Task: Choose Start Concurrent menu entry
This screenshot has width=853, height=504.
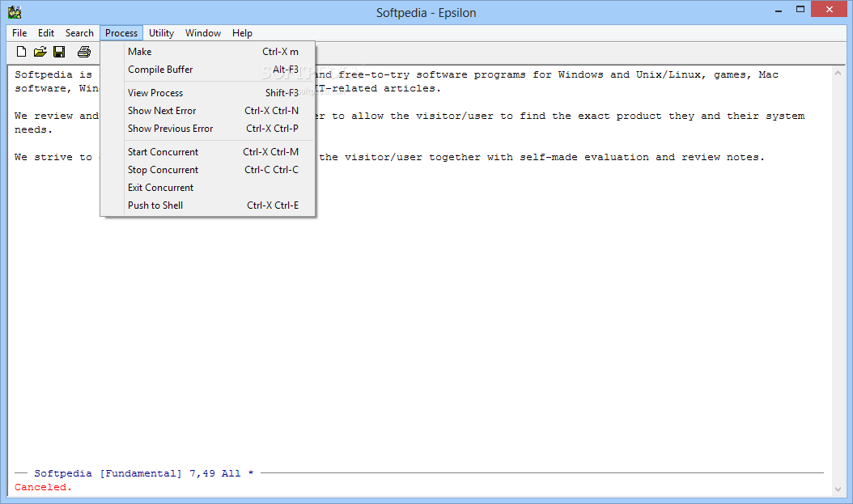Action: 208,152
